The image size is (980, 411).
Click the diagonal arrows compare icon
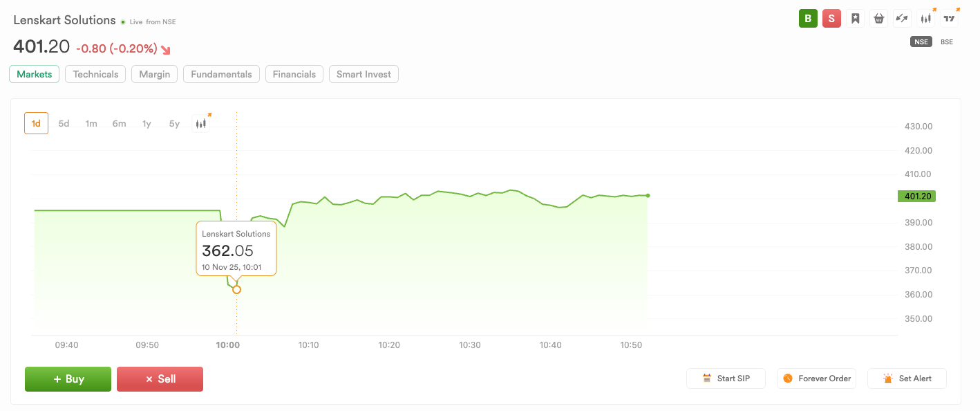[x=901, y=19]
